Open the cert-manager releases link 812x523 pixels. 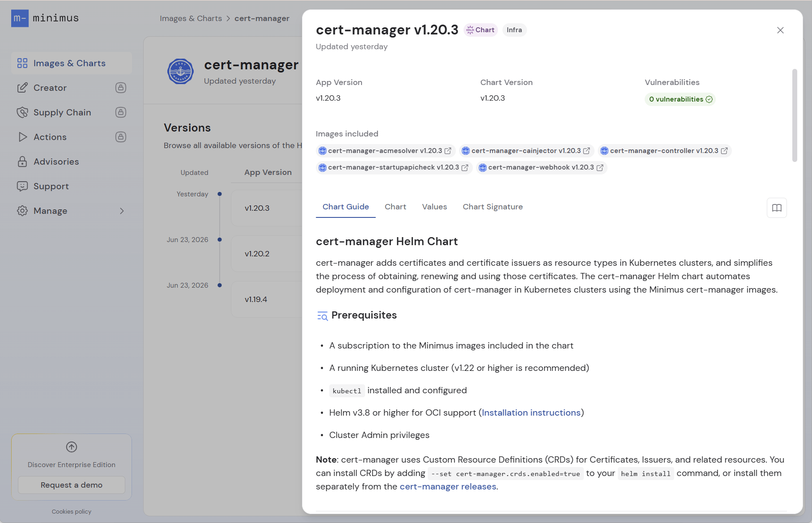pyautogui.click(x=448, y=486)
